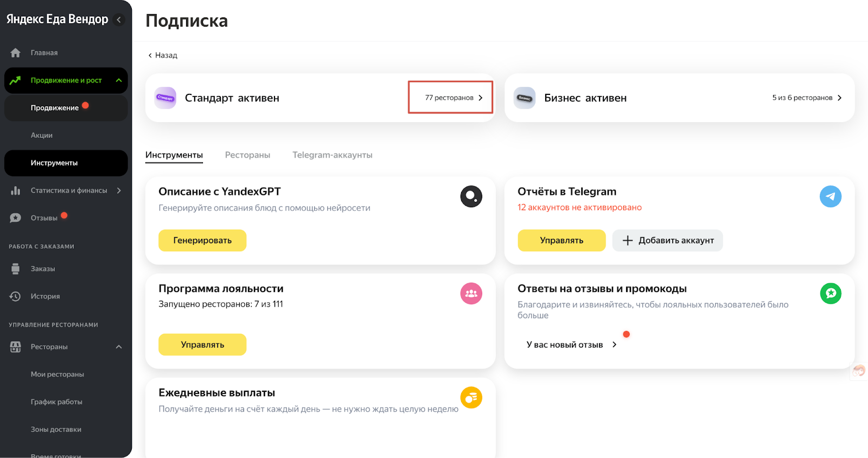Click the green reviews star icon
Viewport: 868px width, 458px height.
(x=830, y=294)
